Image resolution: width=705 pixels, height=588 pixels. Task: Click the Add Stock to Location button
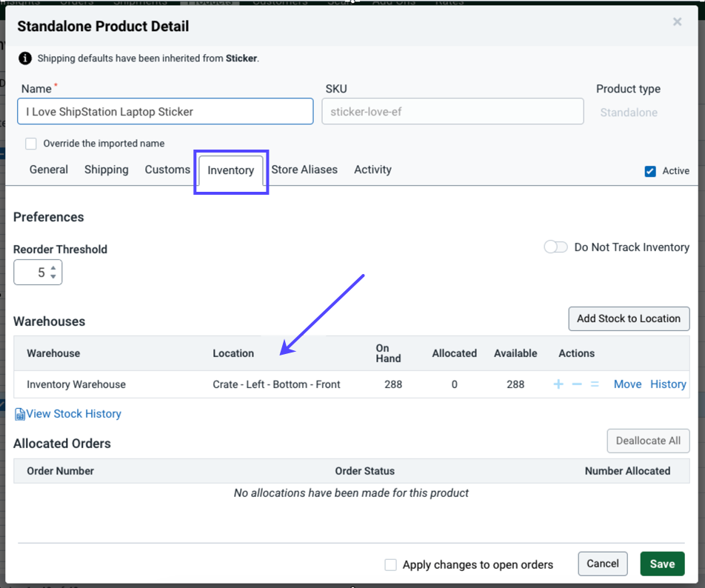629,318
